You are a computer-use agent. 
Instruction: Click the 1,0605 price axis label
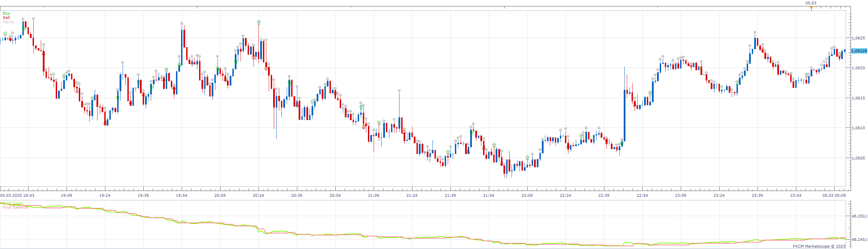click(x=858, y=158)
